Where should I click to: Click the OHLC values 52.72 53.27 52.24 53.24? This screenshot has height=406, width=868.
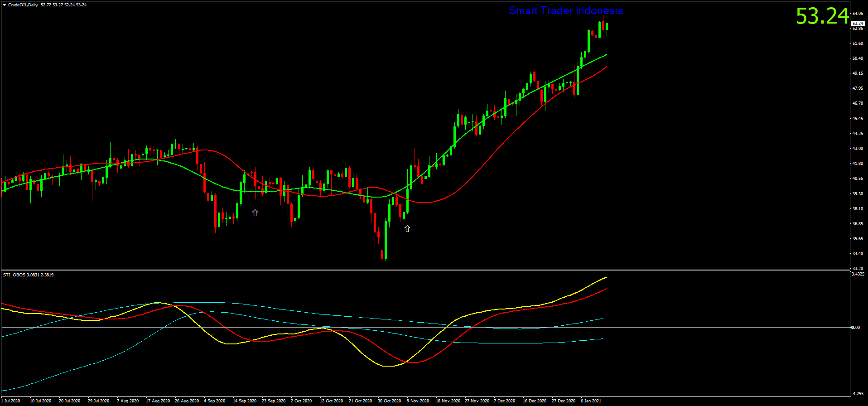click(63, 5)
